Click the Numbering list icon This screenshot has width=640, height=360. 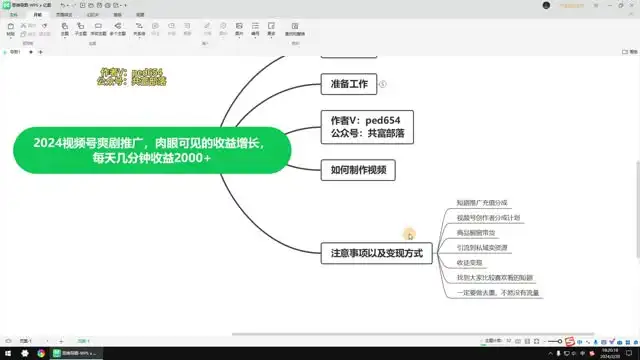[255, 26]
